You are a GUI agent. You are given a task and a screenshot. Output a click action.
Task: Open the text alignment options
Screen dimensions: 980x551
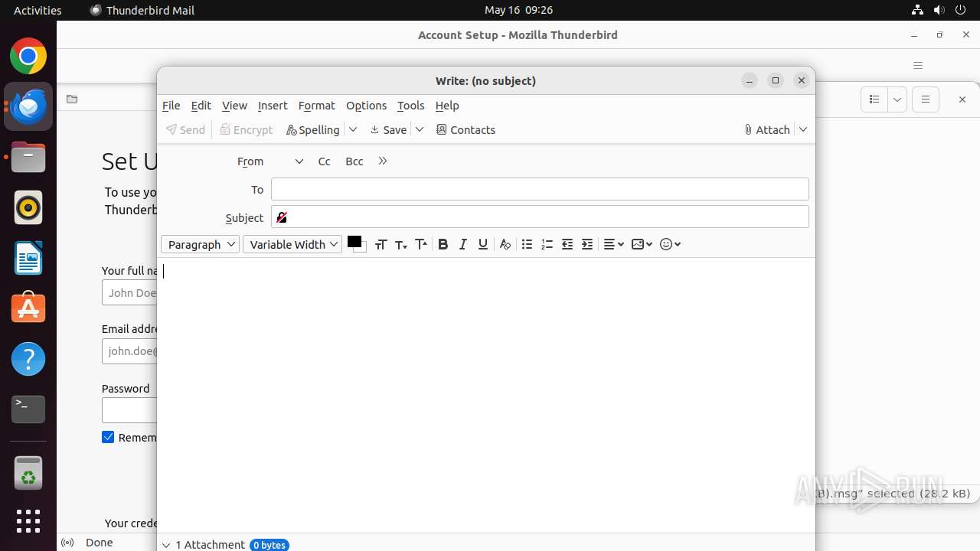tap(613, 244)
